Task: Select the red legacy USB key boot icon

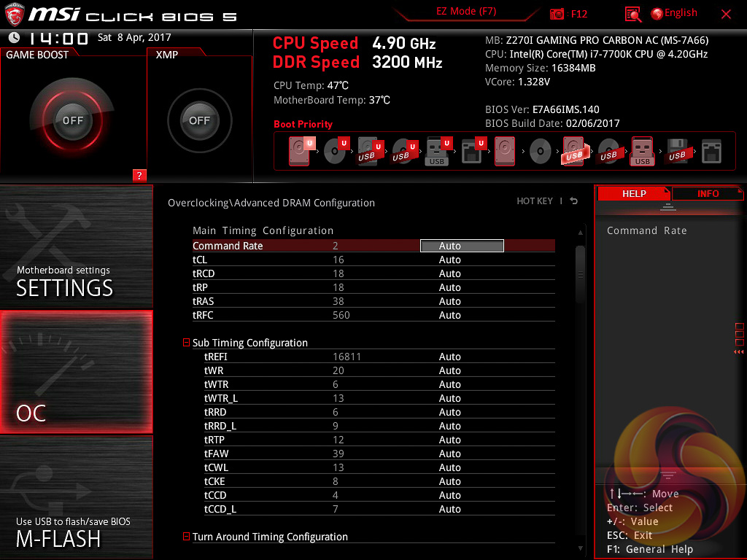Action: (643, 151)
